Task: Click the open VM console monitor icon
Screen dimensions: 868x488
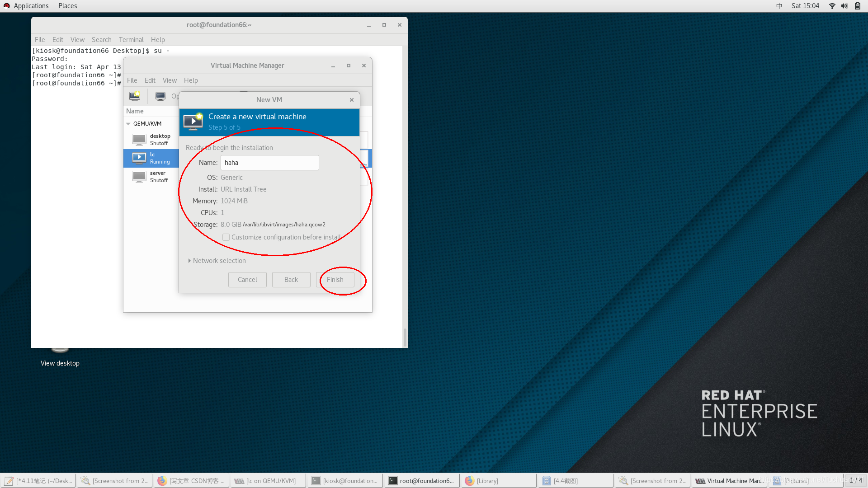Action: point(160,96)
